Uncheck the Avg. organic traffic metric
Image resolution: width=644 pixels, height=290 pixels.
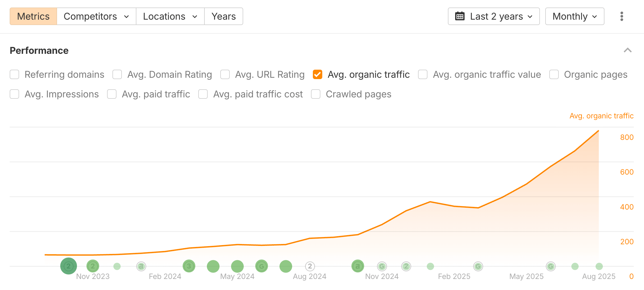(317, 74)
